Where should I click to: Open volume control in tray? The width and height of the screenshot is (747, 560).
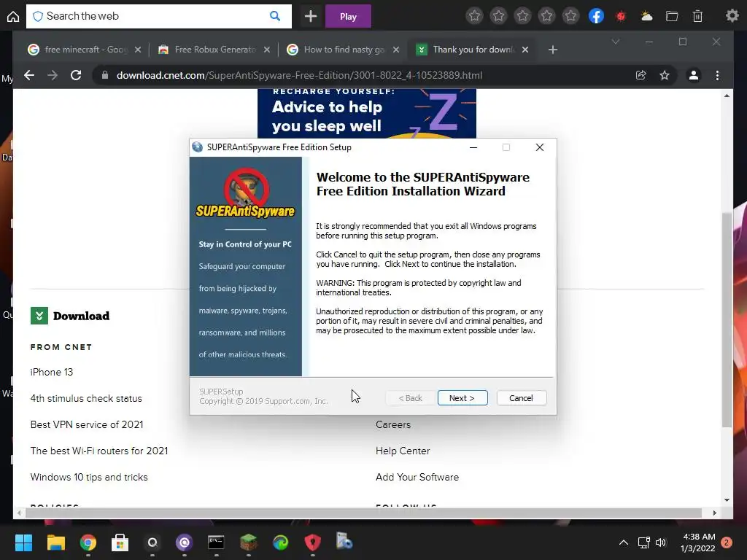coord(661,542)
